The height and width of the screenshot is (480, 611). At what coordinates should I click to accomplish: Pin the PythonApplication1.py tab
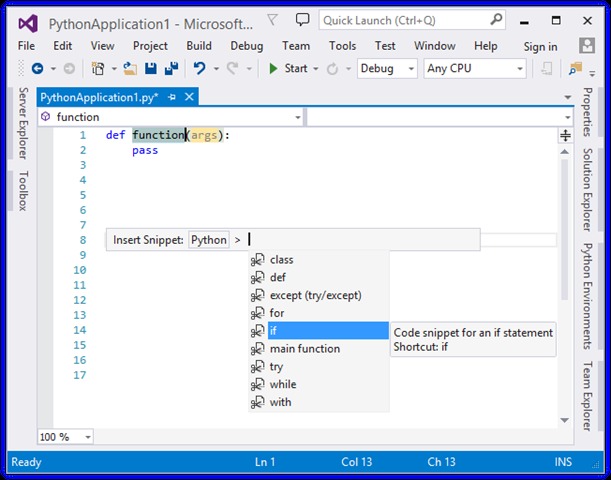point(173,96)
